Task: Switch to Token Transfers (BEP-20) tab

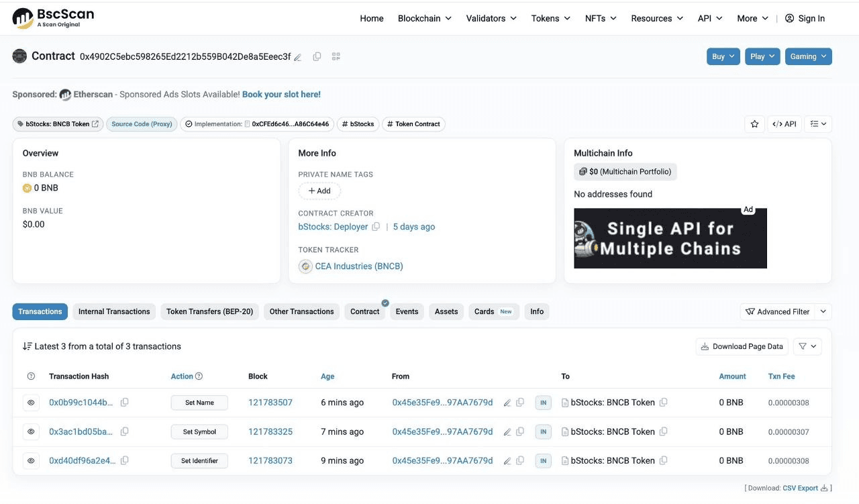Action: click(x=209, y=311)
